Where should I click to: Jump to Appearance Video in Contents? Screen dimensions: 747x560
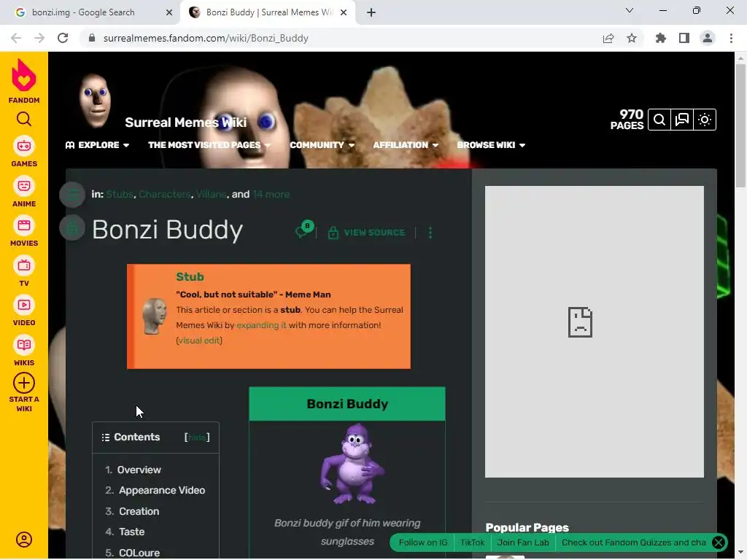162,491
